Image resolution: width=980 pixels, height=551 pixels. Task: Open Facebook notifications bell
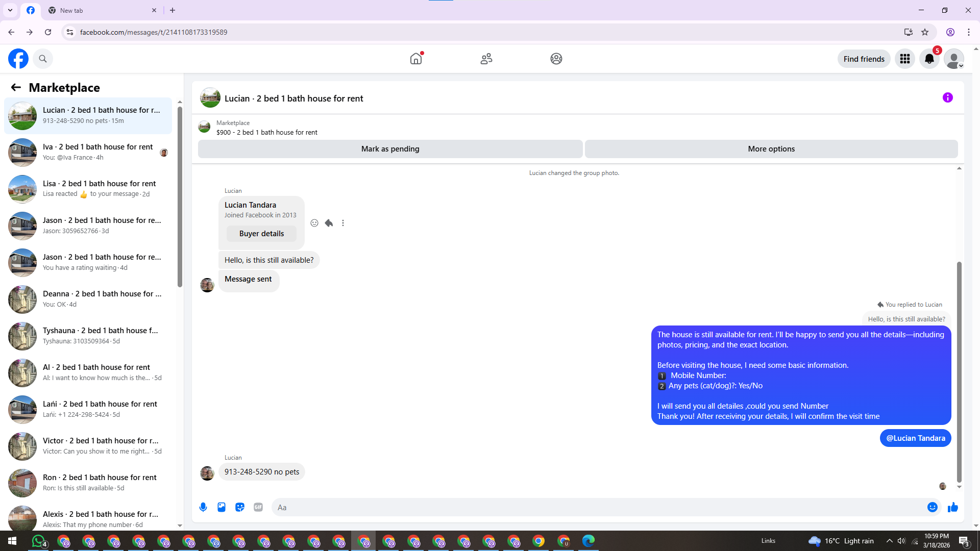(929, 59)
